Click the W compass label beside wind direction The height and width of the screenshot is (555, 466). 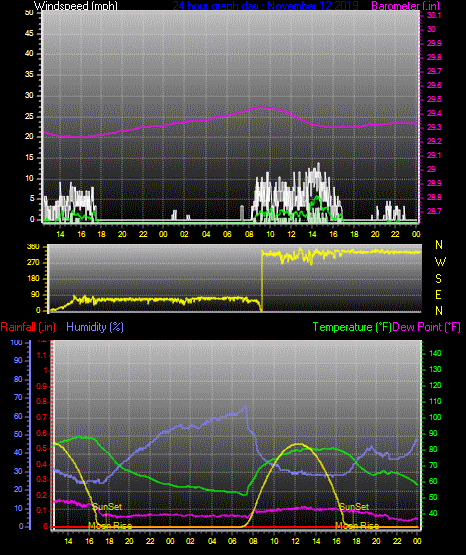tap(440, 262)
